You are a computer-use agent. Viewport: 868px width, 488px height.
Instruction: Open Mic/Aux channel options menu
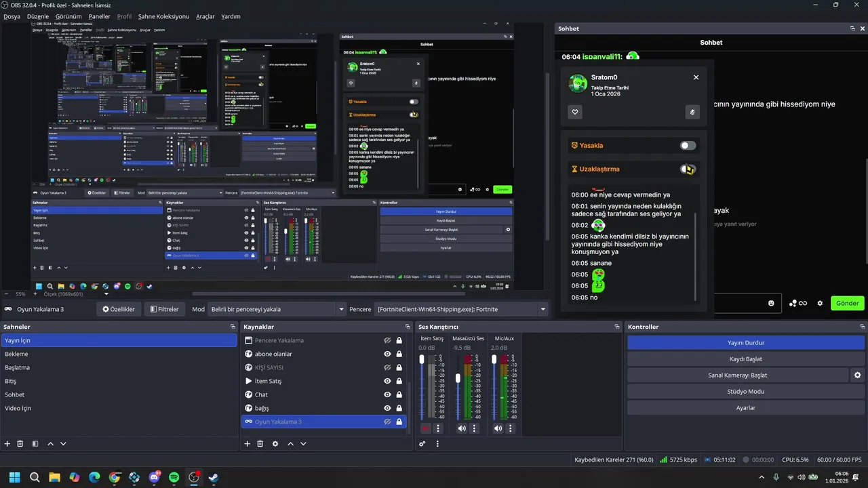point(510,428)
